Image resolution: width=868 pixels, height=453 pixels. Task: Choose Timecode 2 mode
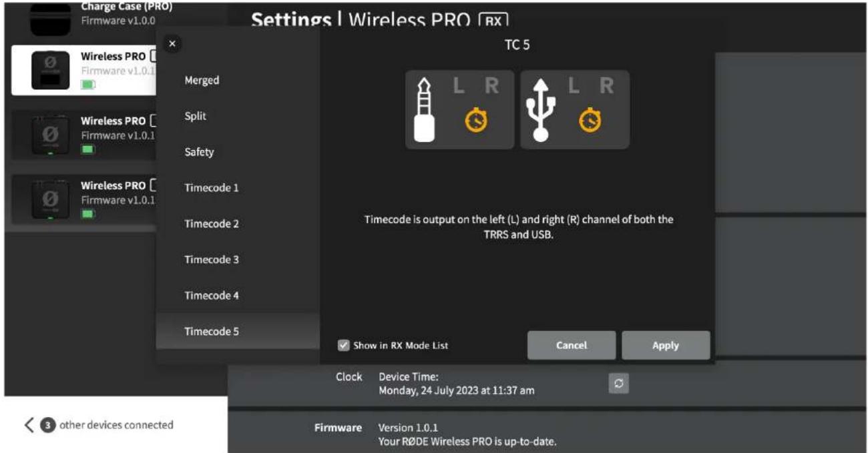[238, 224]
